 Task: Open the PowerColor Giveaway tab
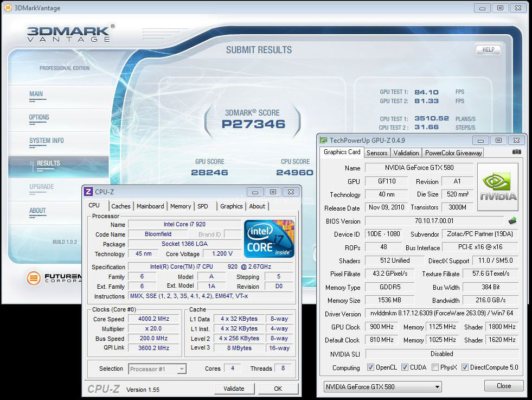click(453, 153)
